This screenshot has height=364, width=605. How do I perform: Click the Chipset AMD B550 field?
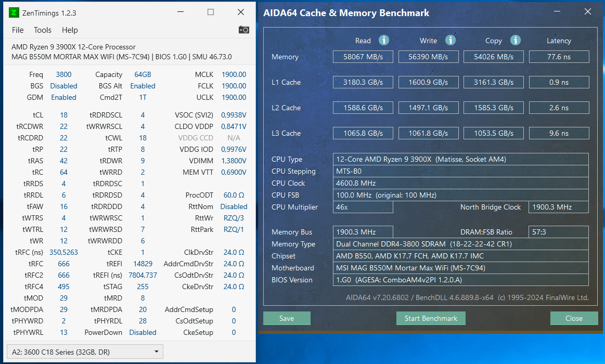click(x=461, y=256)
